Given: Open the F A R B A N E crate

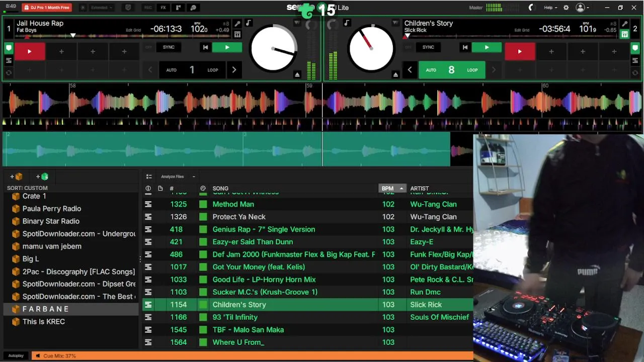Looking at the screenshot, I should pyautogui.click(x=71, y=309).
